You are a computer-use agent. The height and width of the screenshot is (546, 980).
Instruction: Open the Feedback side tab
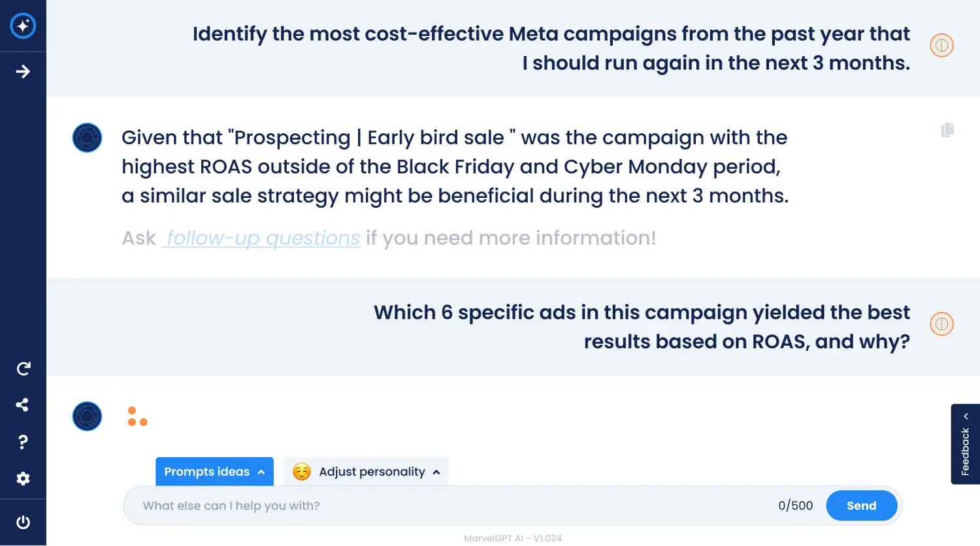pos(965,444)
